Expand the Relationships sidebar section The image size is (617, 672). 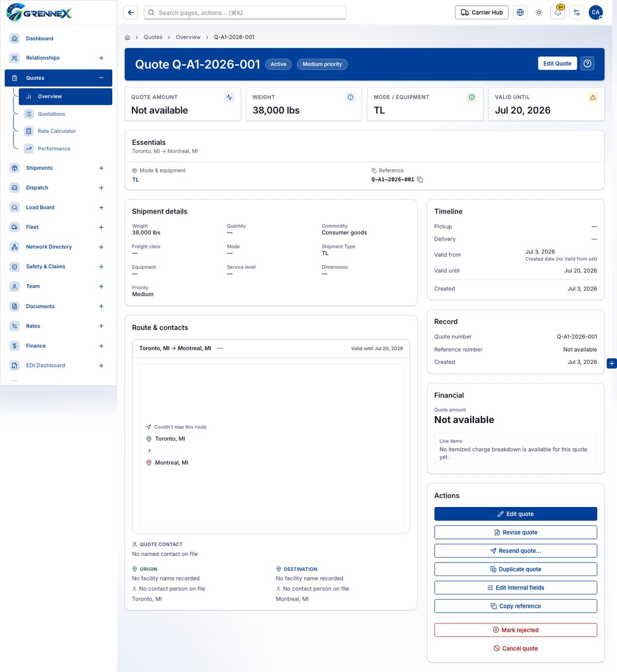pos(101,58)
